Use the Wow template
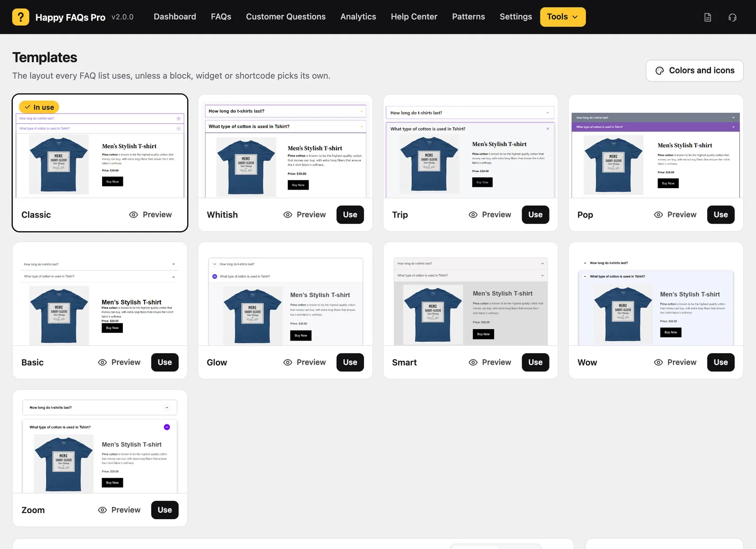 [x=721, y=362]
